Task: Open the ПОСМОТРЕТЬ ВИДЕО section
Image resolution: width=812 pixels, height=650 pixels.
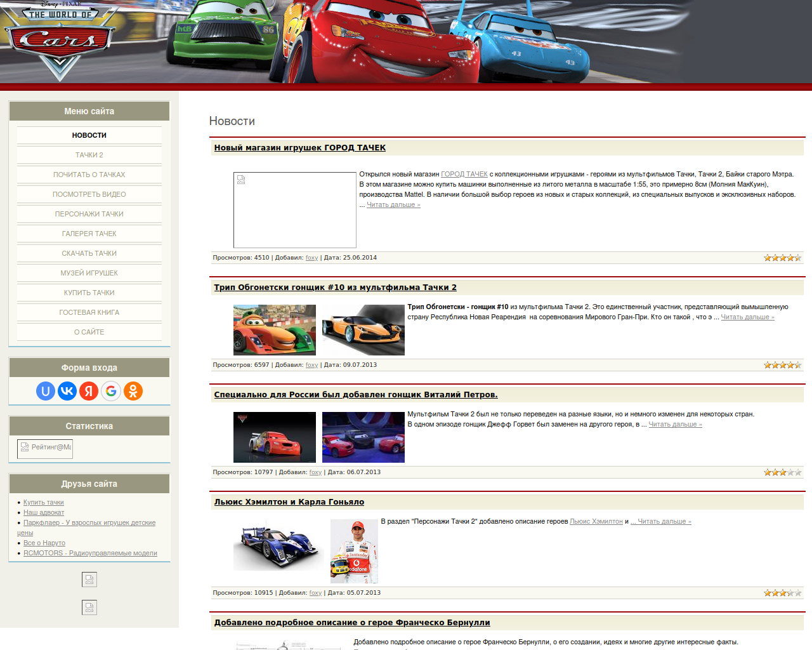Action: click(x=89, y=194)
